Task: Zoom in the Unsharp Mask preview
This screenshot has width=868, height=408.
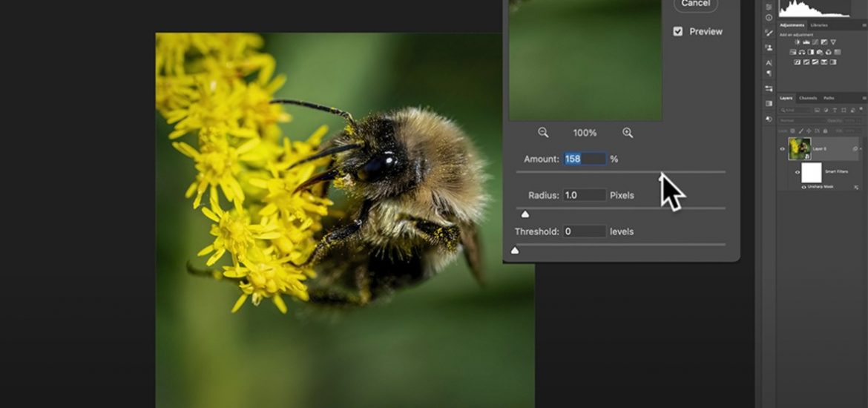Action: coord(628,133)
